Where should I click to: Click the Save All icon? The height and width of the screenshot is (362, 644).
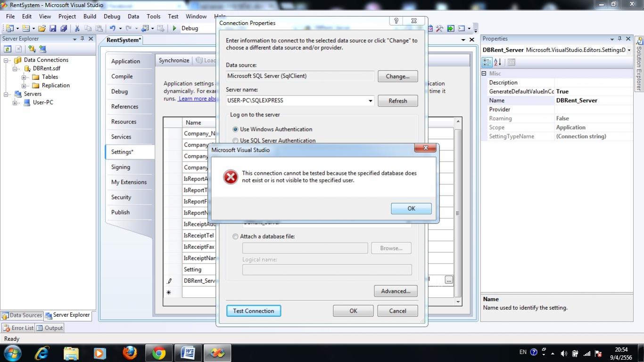pyautogui.click(x=63, y=28)
